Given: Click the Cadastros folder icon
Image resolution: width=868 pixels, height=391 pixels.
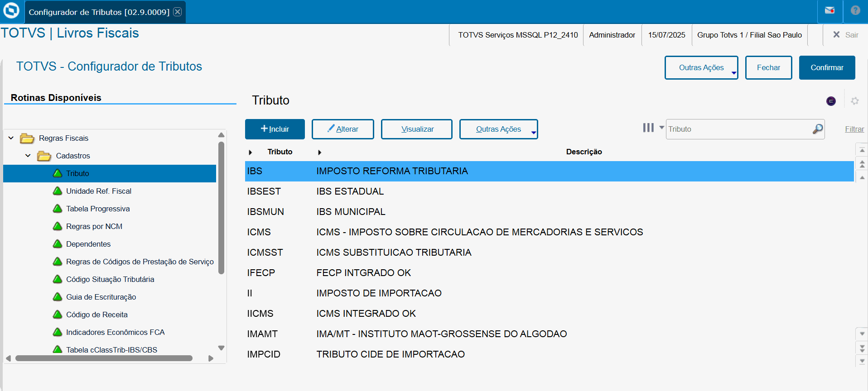Looking at the screenshot, I should point(44,156).
